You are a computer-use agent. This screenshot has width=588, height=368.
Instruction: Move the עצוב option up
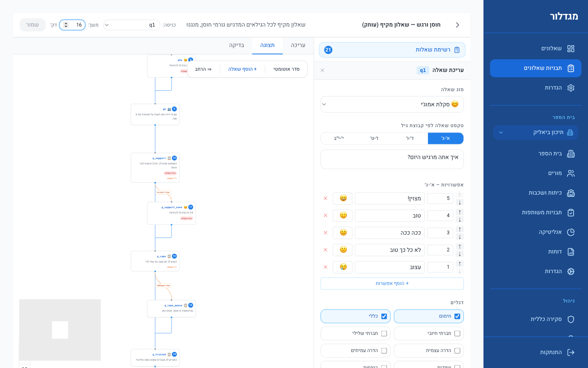coord(460,264)
